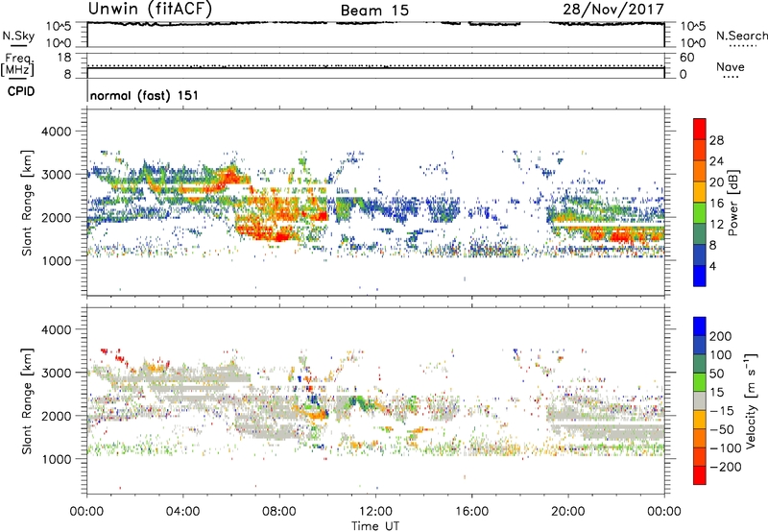The image size is (768, 532).
Task: Click the '16:00' time tick label
Action: pyautogui.click(x=471, y=512)
